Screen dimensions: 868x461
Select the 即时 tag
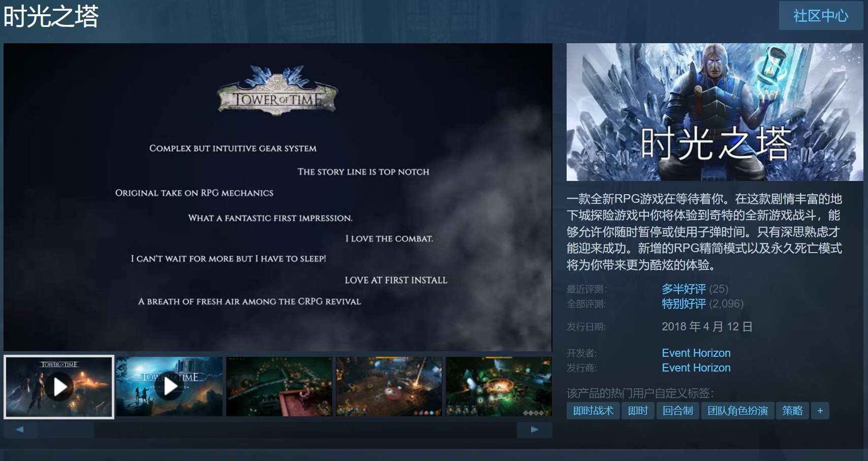click(x=638, y=411)
